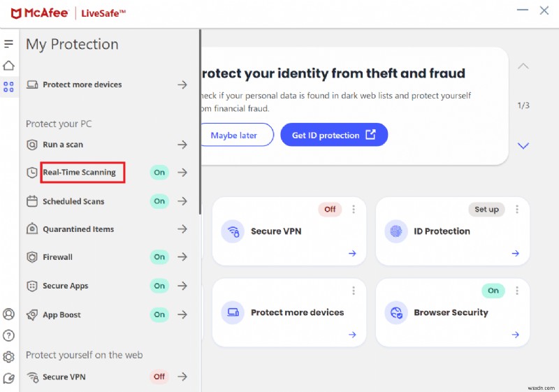Open the Account profile icon

(x=8, y=314)
